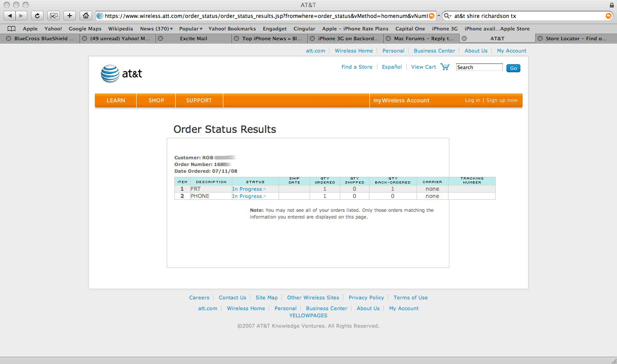Viewport: 617px width, 364px height.
Task: Click the AT&T globe logo
Action: (x=110, y=74)
